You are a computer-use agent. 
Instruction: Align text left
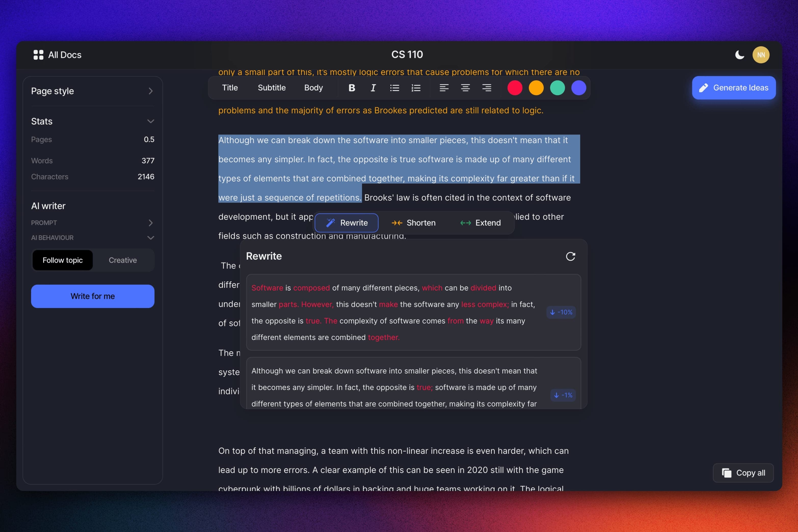[x=444, y=88]
